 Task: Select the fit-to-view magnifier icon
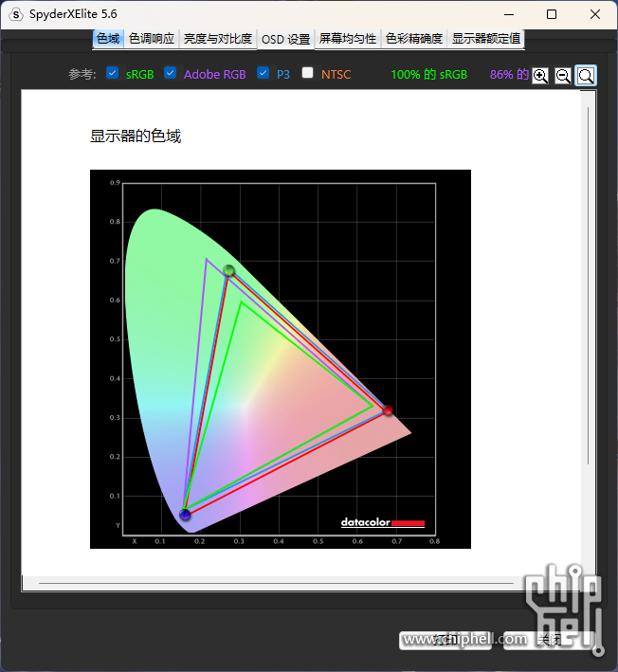click(586, 76)
